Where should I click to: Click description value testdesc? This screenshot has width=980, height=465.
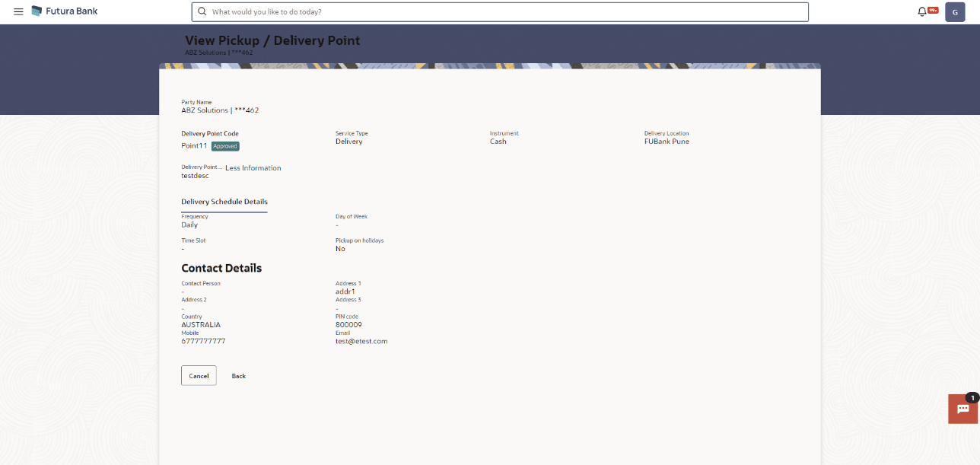point(195,176)
